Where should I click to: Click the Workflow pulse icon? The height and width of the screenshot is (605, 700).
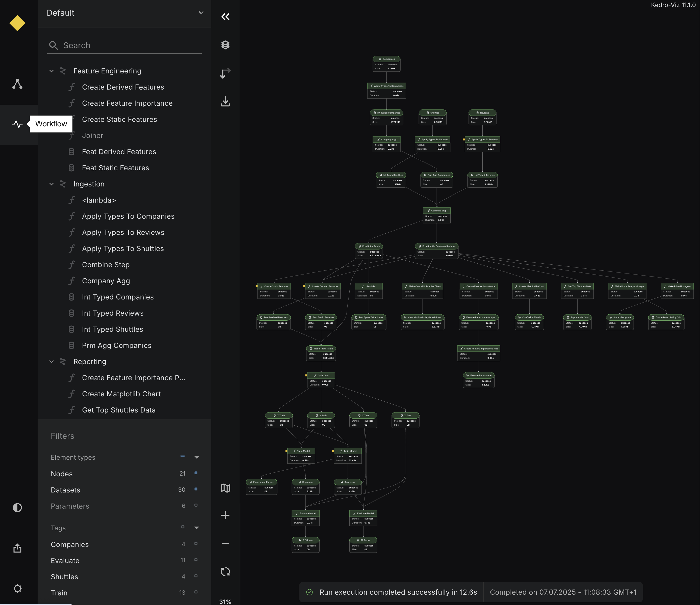tap(17, 124)
